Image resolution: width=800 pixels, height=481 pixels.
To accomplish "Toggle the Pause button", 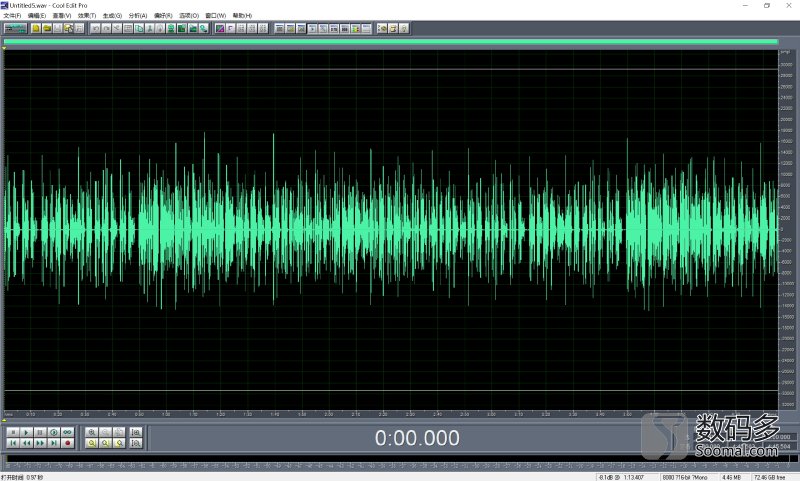I will (x=40, y=432).
